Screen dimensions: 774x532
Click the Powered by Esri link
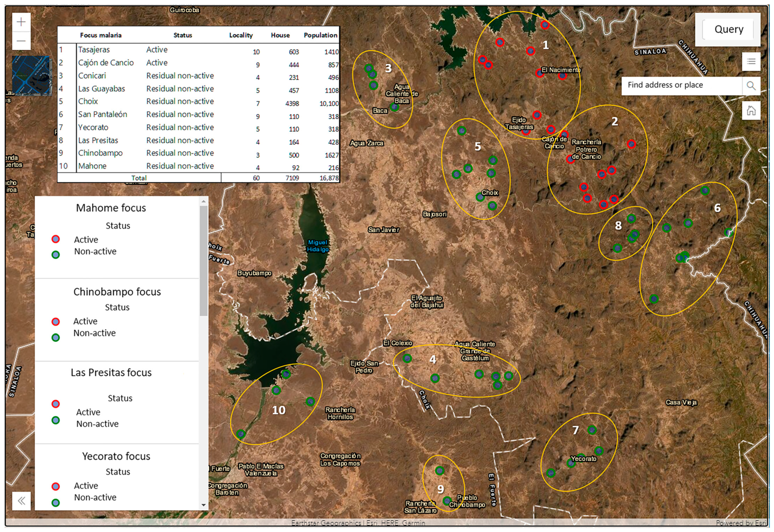pos(741,523)
